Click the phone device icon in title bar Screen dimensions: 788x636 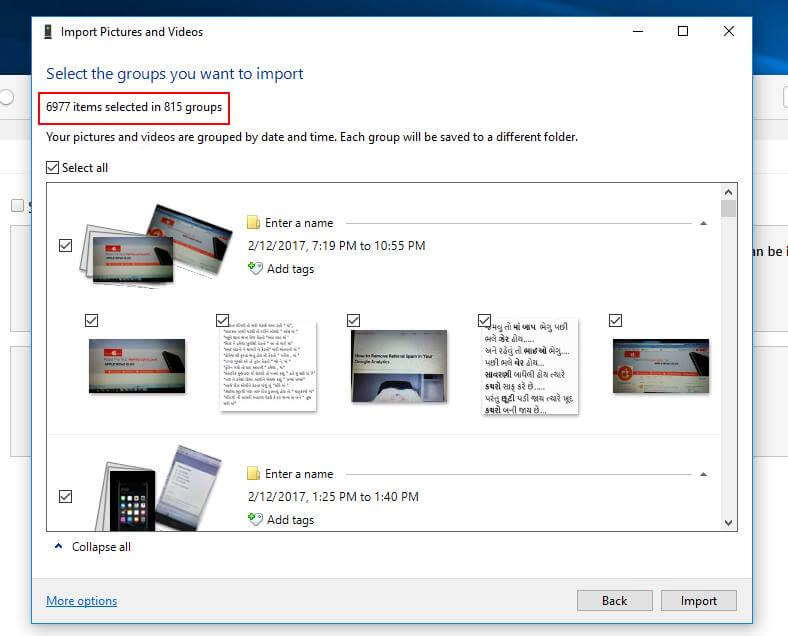48,32
